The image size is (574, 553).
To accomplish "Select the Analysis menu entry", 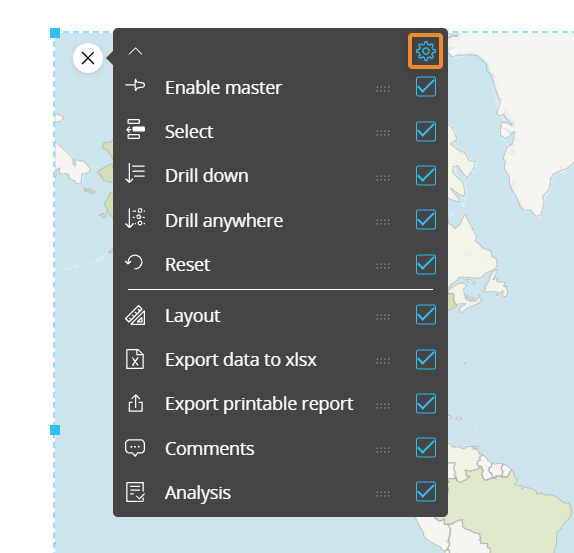I will tap(198, 493).
